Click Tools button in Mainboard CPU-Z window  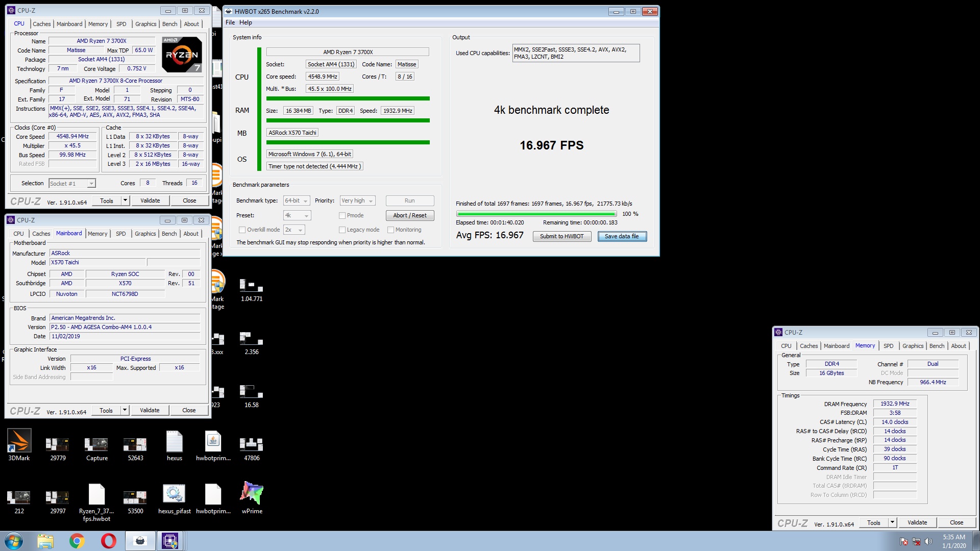[x=106, y=410]
